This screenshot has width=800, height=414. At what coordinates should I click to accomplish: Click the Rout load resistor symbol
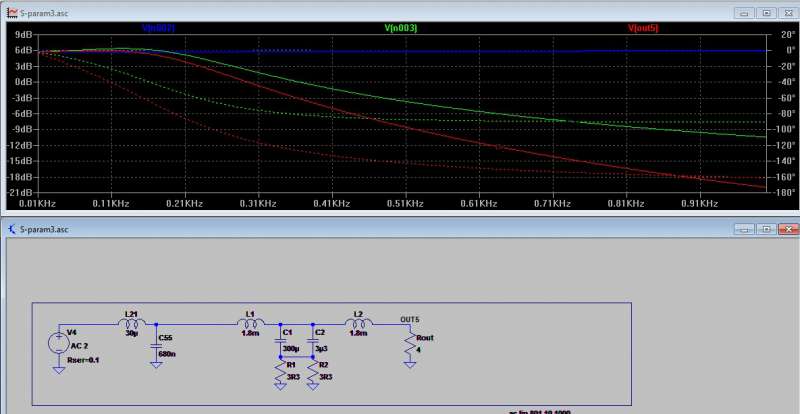[x=410, y=345]
